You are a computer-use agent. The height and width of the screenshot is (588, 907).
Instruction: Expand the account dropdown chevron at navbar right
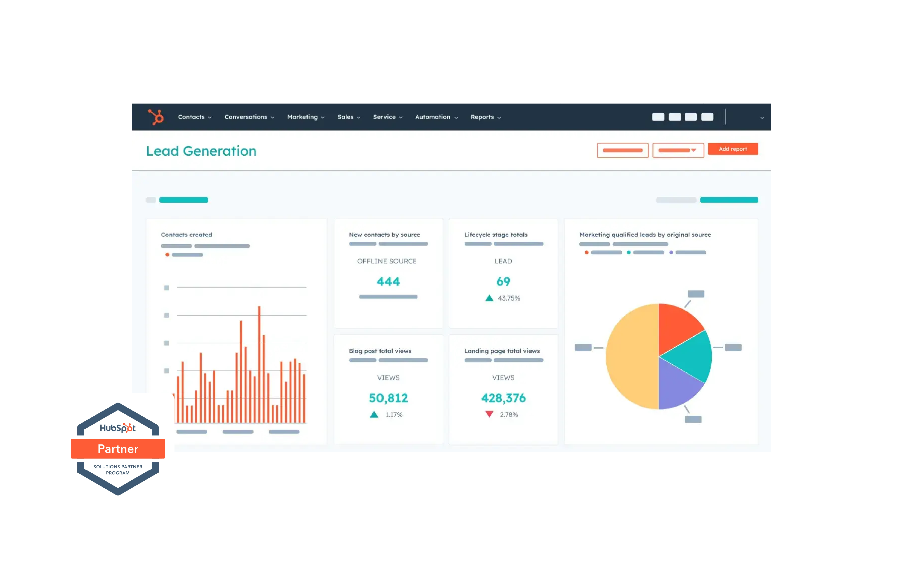(x=762, y=118)
